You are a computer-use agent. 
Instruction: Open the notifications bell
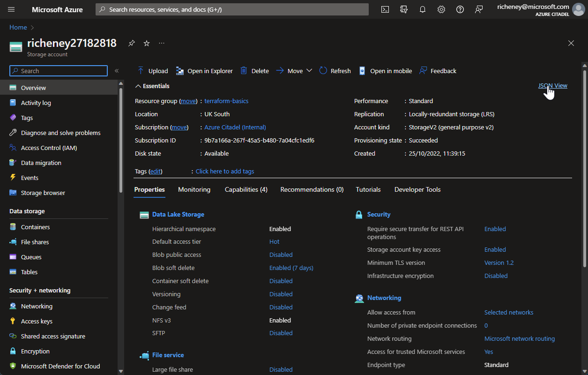422,9
